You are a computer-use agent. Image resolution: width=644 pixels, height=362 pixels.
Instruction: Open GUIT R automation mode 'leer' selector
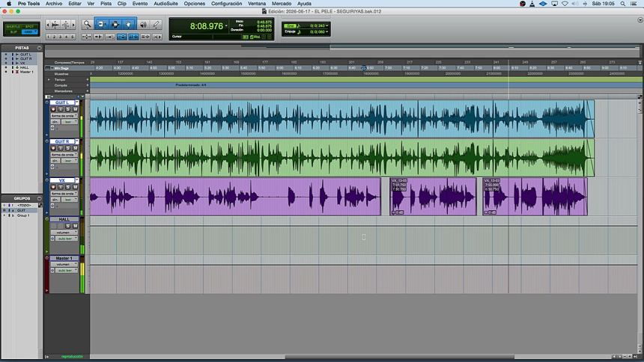click(x=70, y=161)
